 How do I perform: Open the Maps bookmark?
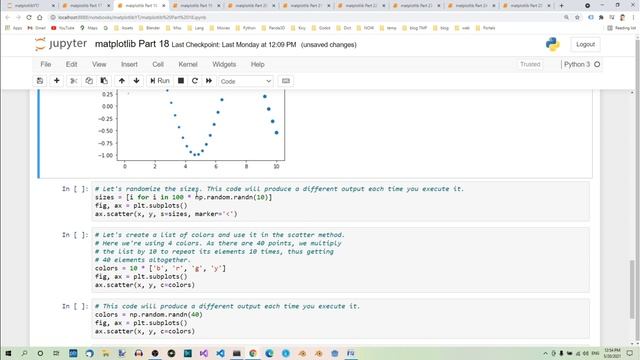click(x=89, y=28)
